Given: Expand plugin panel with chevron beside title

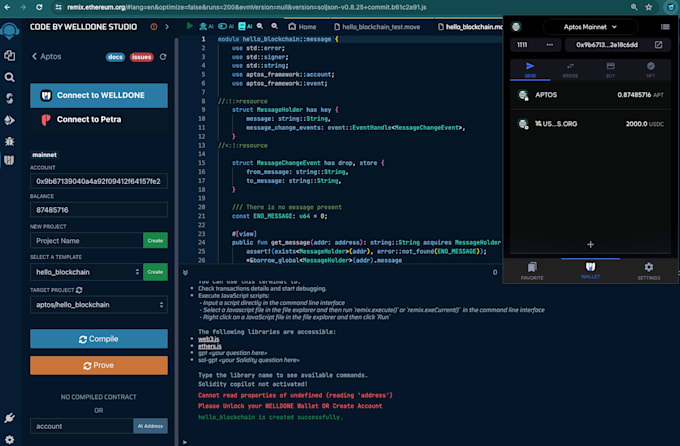Looking at the screenshot, I should coord(167,27).
